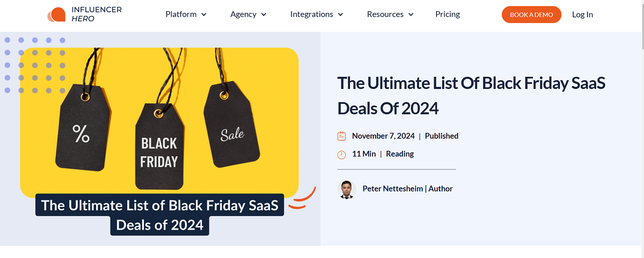This screenshot has height=258, width=644.
Task: Click the article headline in right panel
Action: (471, 95)
